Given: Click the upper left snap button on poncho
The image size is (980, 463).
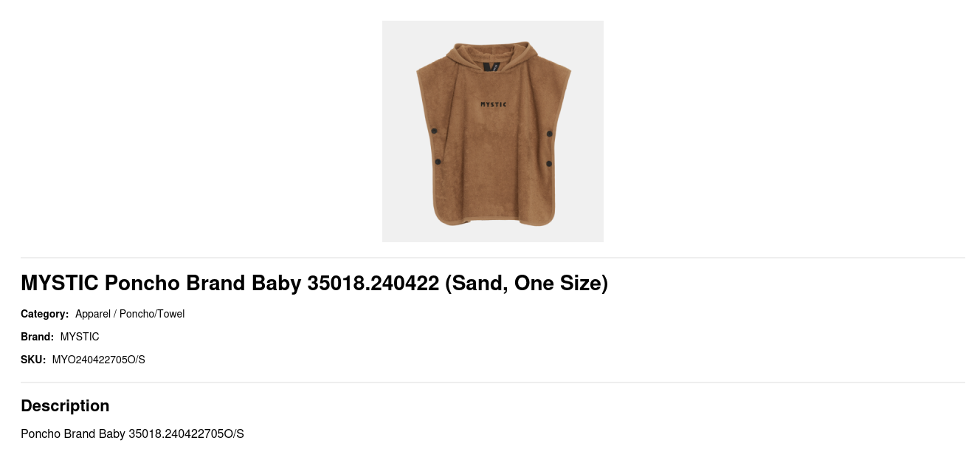Looking at the screenshot, I should tap(434, 131).
